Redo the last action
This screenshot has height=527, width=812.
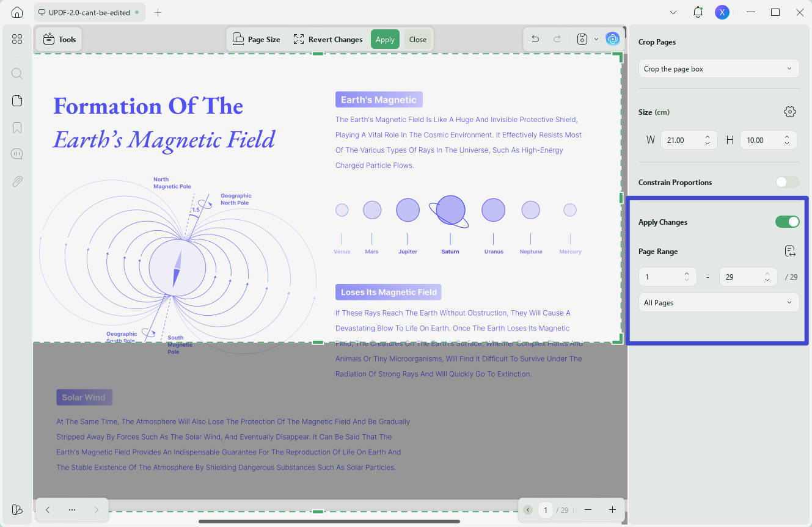click(557, 39)
